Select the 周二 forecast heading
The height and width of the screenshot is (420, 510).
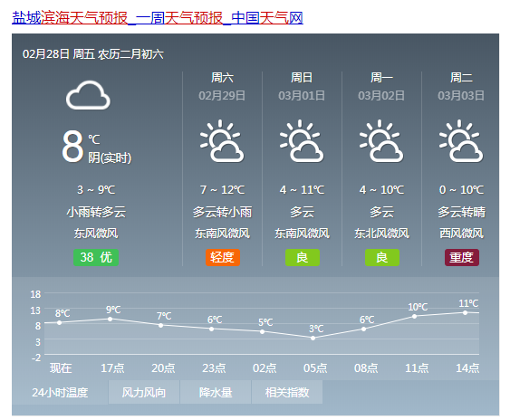(x=461, y=78)
